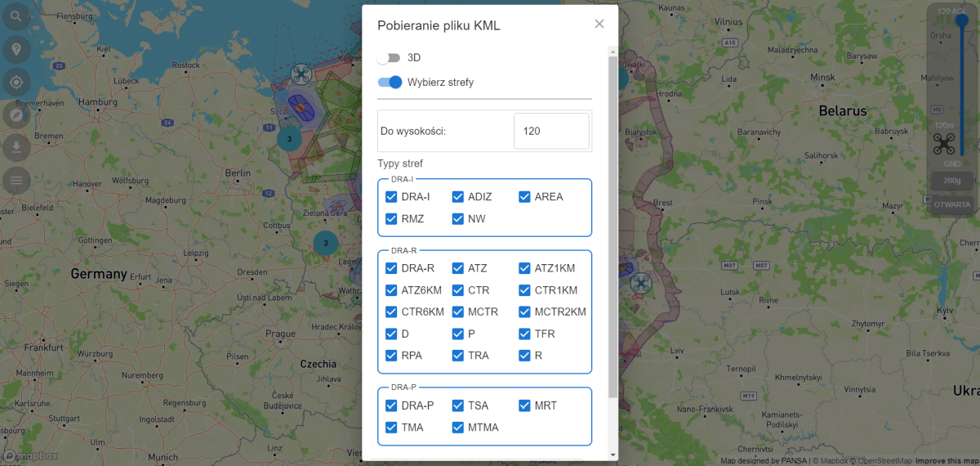Click the compass sidebar icon

tap(16, 114)
